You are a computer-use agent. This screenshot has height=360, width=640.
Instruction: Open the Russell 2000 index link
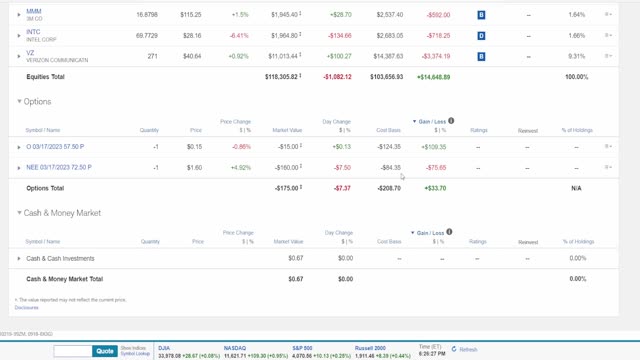pos(370,348)
